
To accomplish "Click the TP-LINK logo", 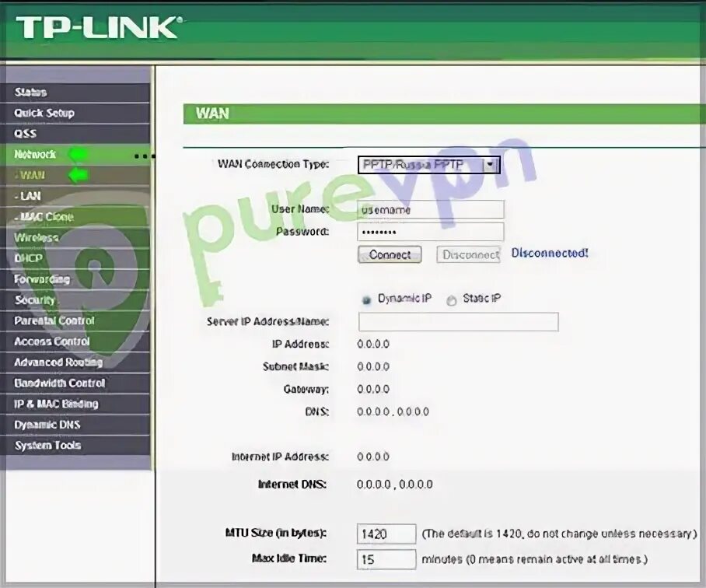I will tap(99, 28).
